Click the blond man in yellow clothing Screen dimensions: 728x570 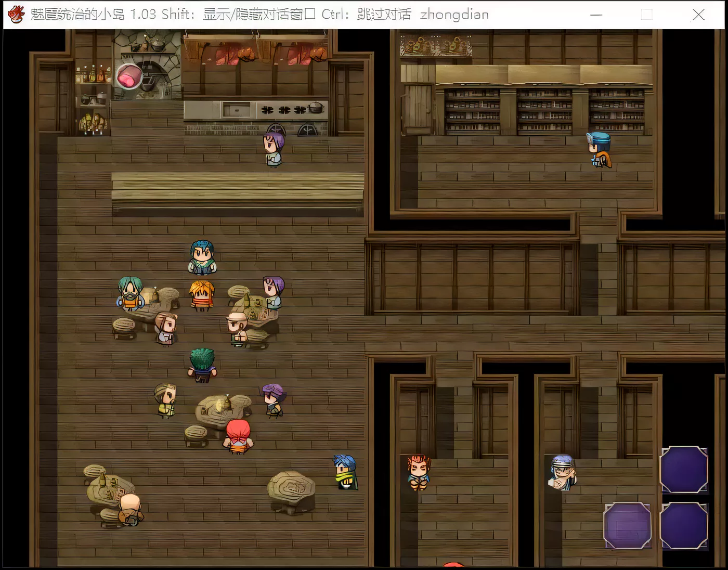coord(165,400)
